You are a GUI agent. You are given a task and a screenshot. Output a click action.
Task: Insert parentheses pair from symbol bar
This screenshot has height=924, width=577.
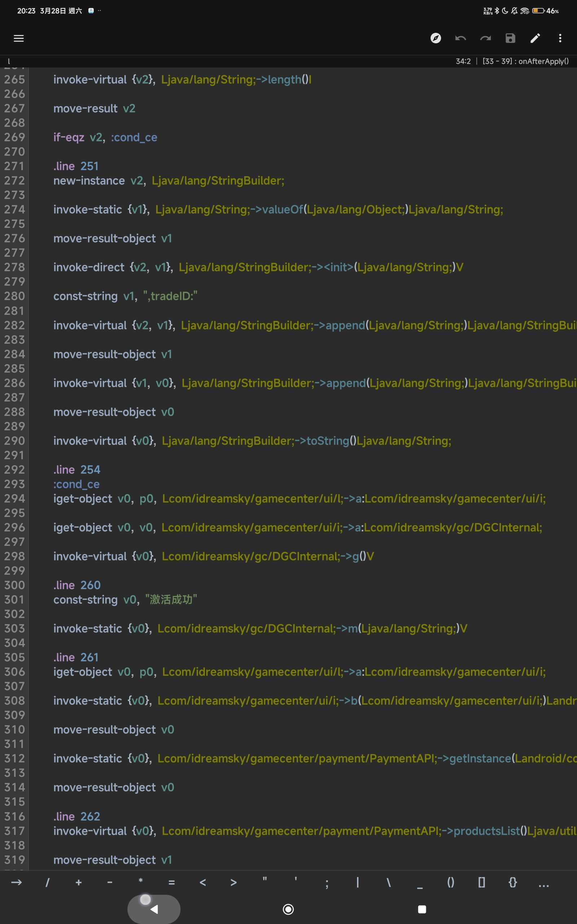pos(450,882)
